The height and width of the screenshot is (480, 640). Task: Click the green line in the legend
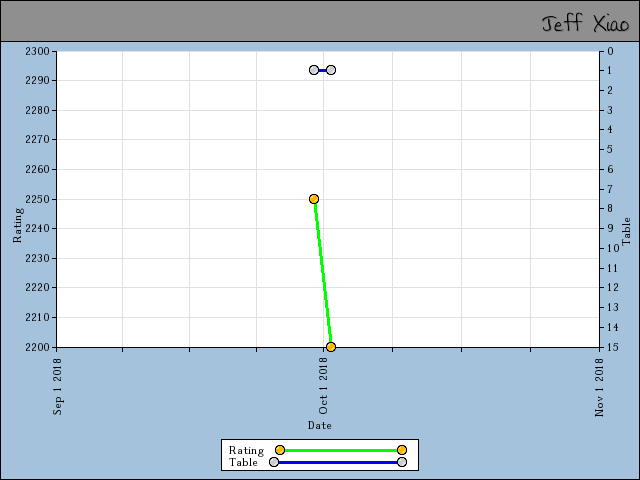coord(340,450)
